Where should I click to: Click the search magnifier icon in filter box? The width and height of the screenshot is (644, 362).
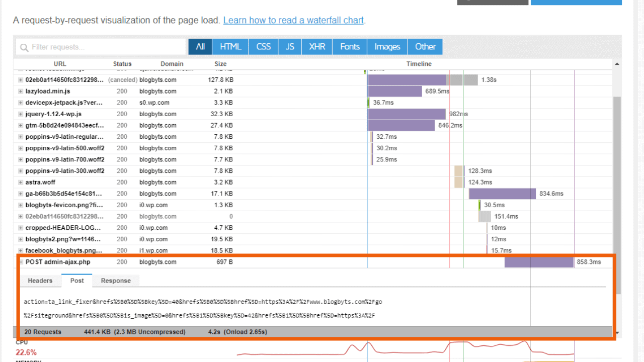click(x=24, y=48)
